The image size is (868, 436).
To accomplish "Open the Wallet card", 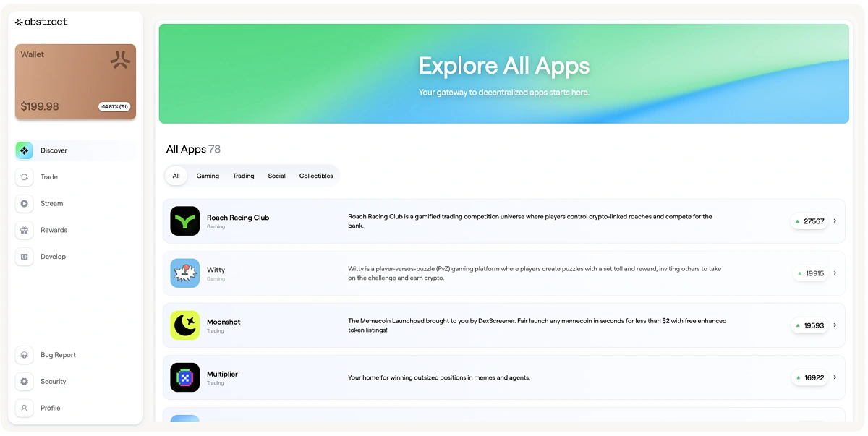I will (75, 82).
